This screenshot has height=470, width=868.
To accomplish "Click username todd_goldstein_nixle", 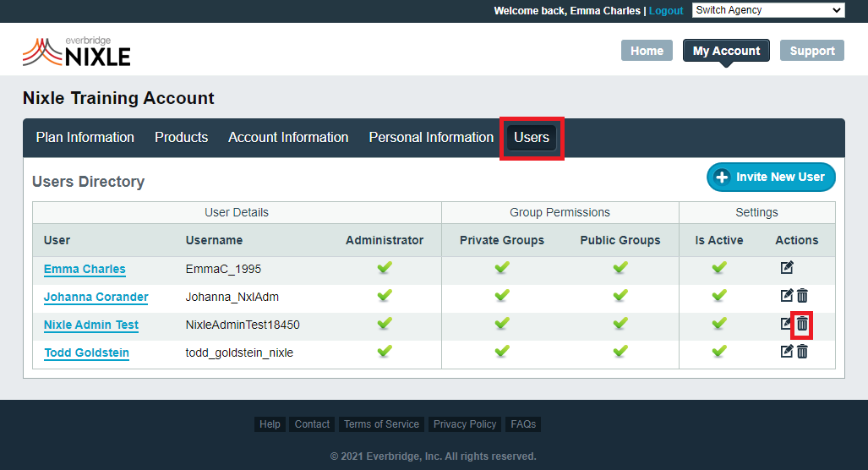I will click(239, 352).
